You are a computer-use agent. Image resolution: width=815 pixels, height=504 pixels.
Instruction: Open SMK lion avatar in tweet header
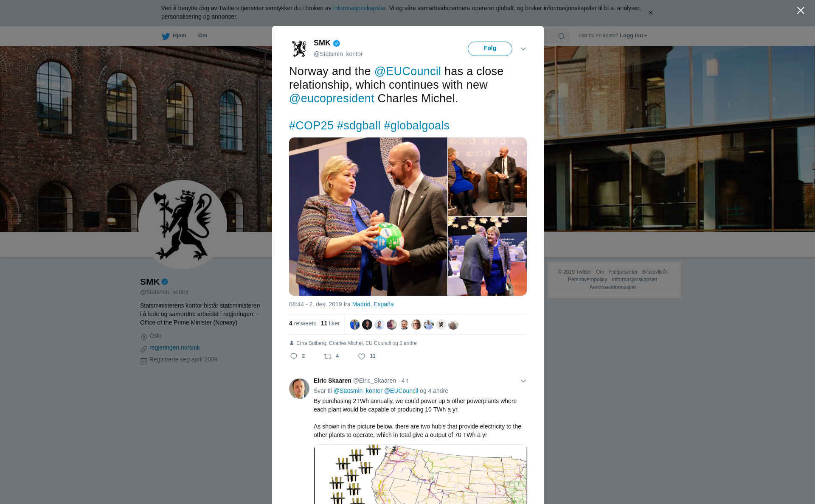point(299,49)
